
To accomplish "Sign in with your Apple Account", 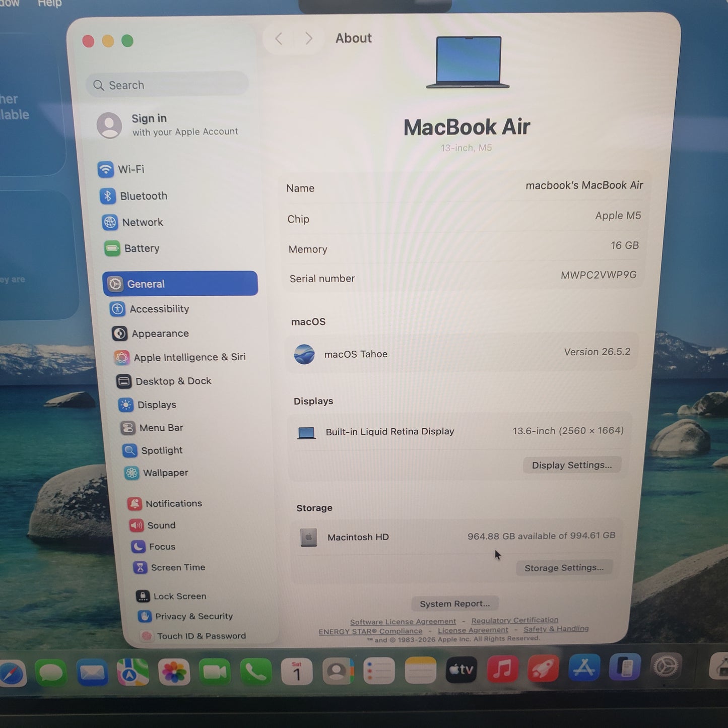I will tap(168, 125).
